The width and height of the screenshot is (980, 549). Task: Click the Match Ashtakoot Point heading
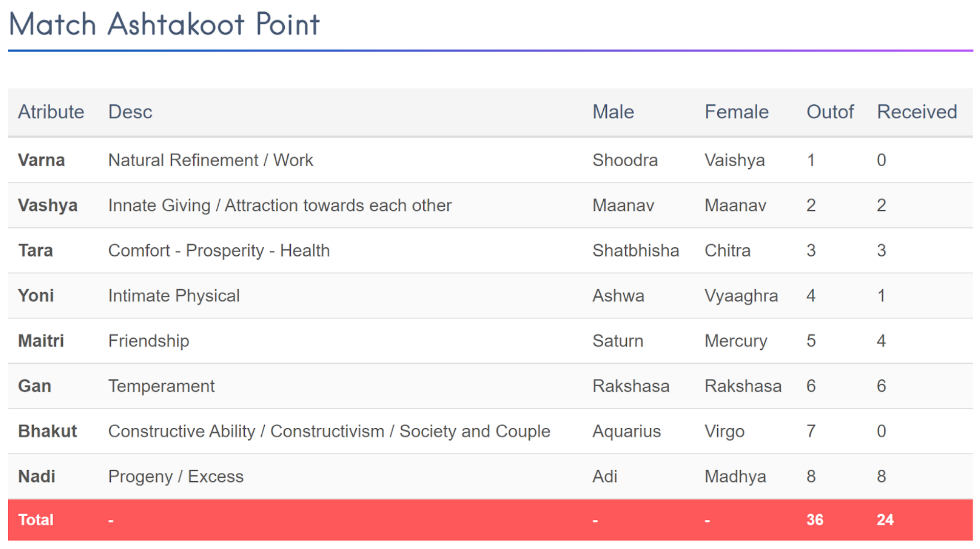click(164, 24)
